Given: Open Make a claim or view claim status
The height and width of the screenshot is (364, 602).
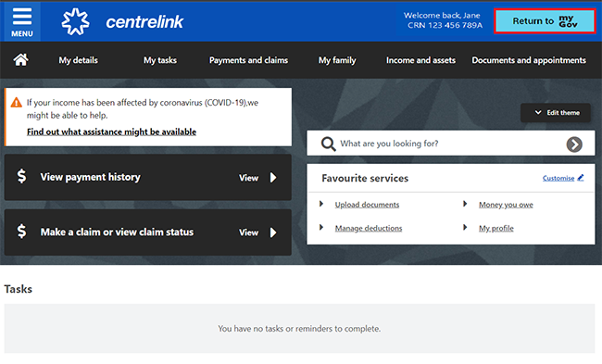Looking at the screenshot, I should tap(148, 232).
